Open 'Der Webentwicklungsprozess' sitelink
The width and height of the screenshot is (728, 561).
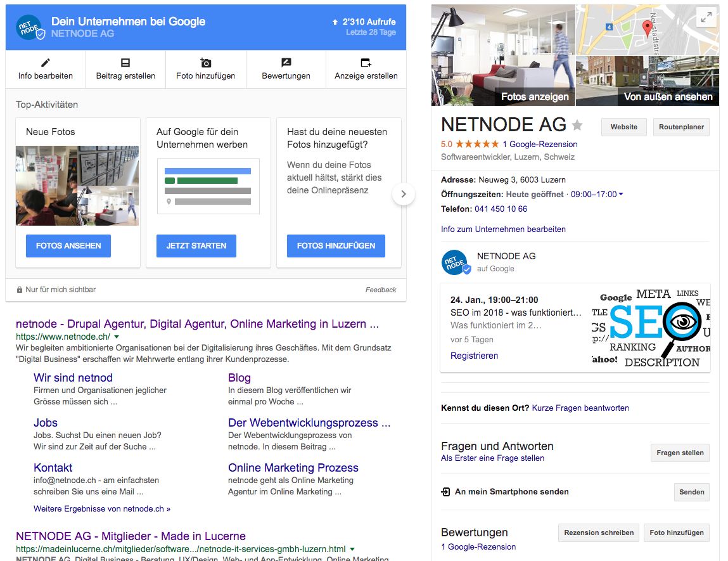[x=309, y=423]
